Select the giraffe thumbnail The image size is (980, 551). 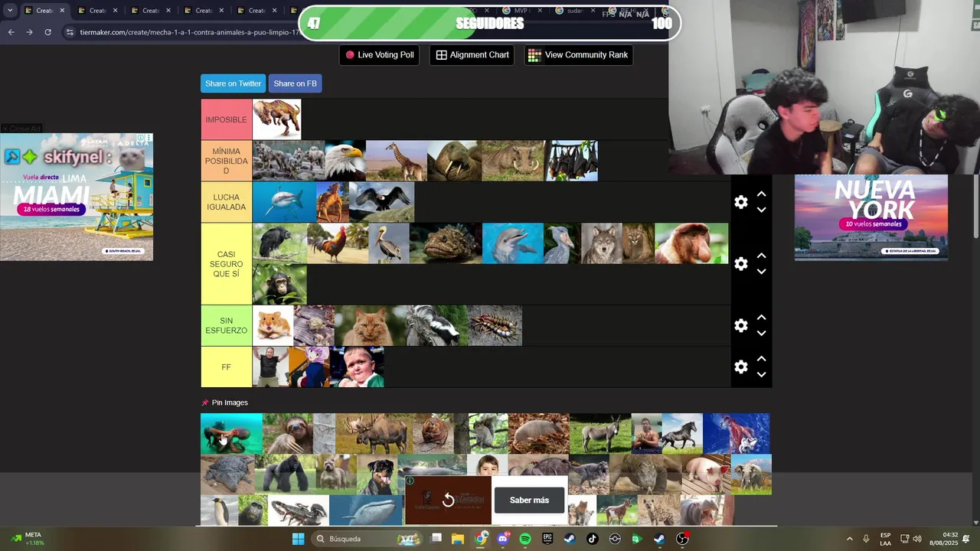coord(396,161)
